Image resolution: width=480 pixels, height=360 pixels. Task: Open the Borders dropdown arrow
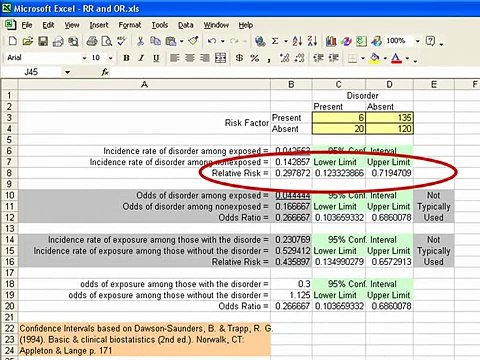[363, 58]
